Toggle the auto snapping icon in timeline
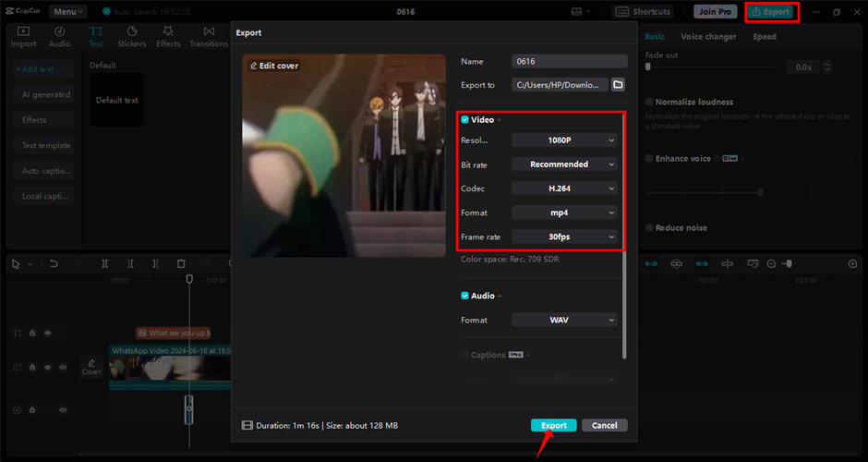Viewport: 868px width, 462px height. pyautogui.click(x=677, y=264)
